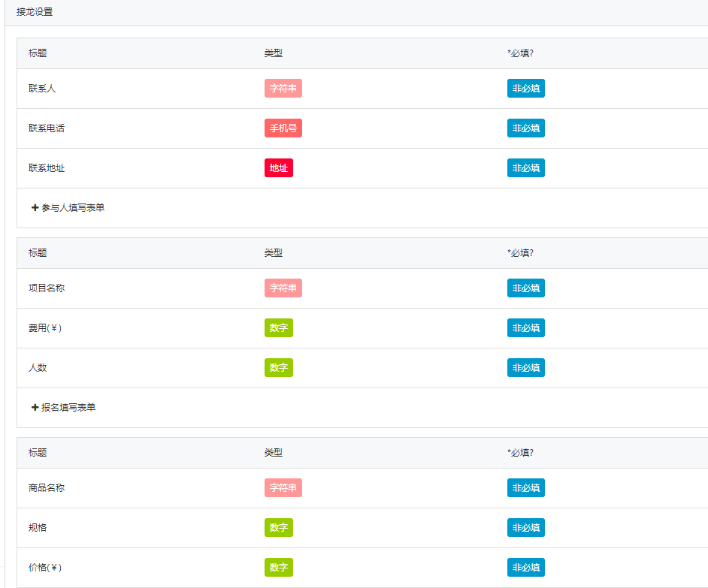Screen dimensions: 708x588
Task: Toggle 非必填 for the 联系电话 row
Action: click(525, 128)
